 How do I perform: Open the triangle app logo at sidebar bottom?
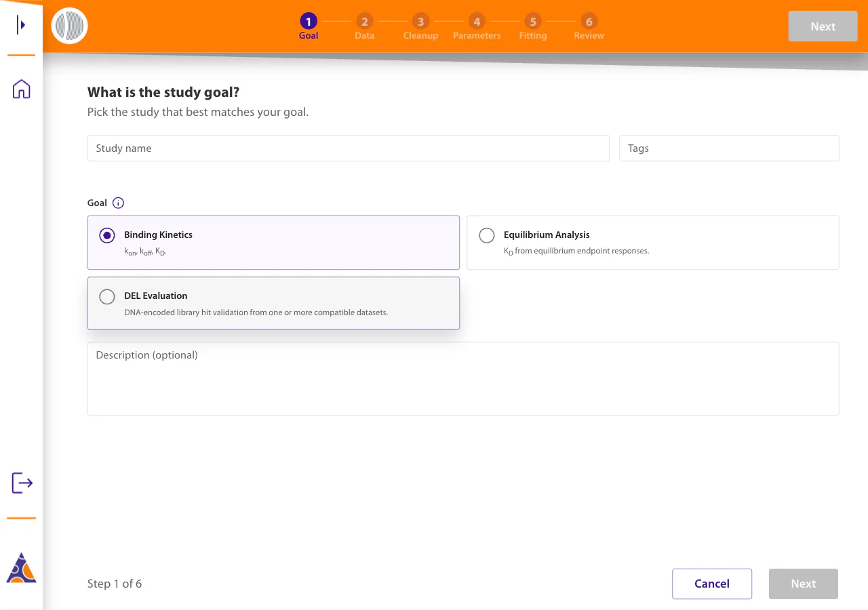pos(21,568)
